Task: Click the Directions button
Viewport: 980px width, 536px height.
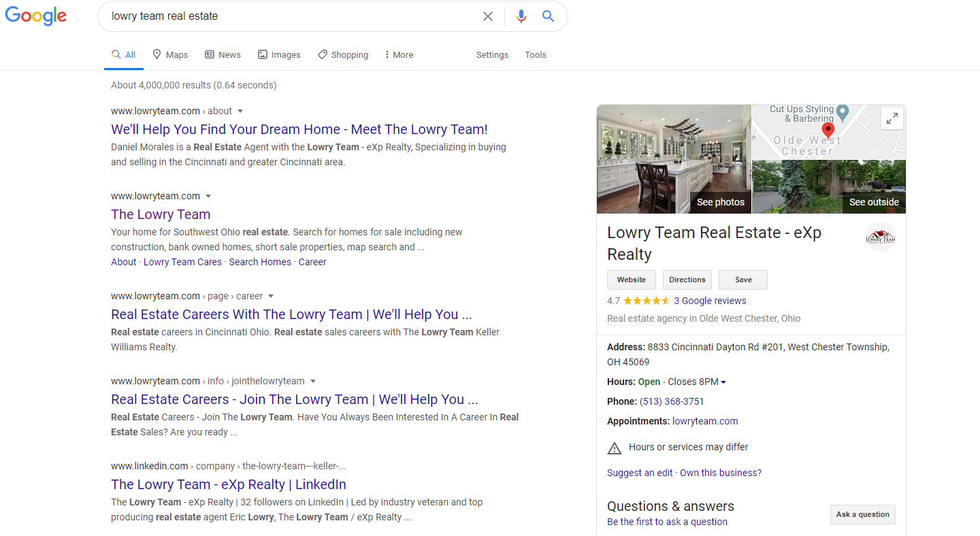Action: pos(687,280)
